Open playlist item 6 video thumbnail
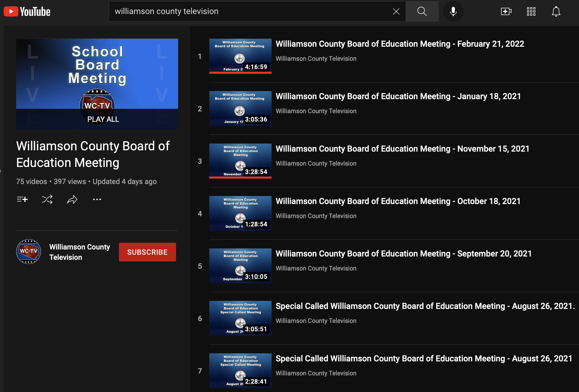Image resolution: width=579 pixels, height=392 pixels. point(240,318)
